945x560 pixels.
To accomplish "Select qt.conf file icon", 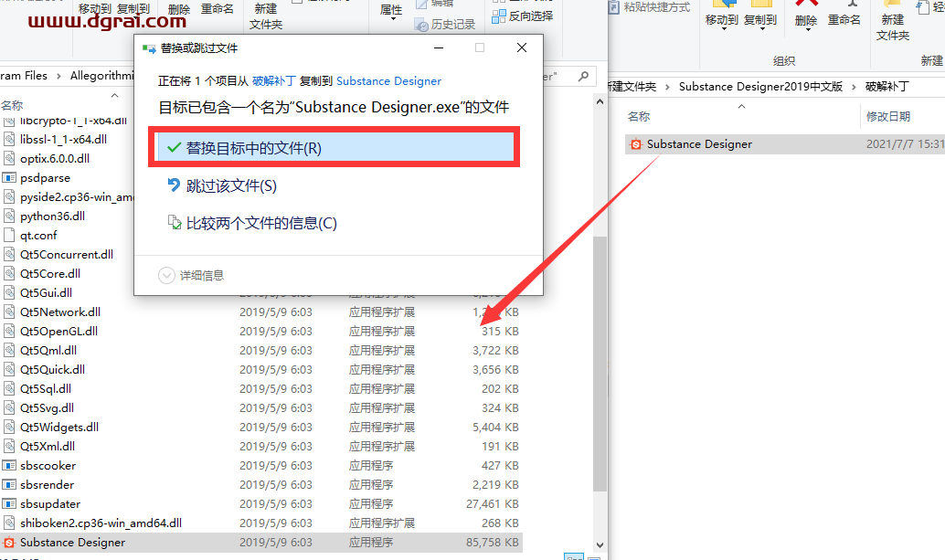I will coord(9,235).
